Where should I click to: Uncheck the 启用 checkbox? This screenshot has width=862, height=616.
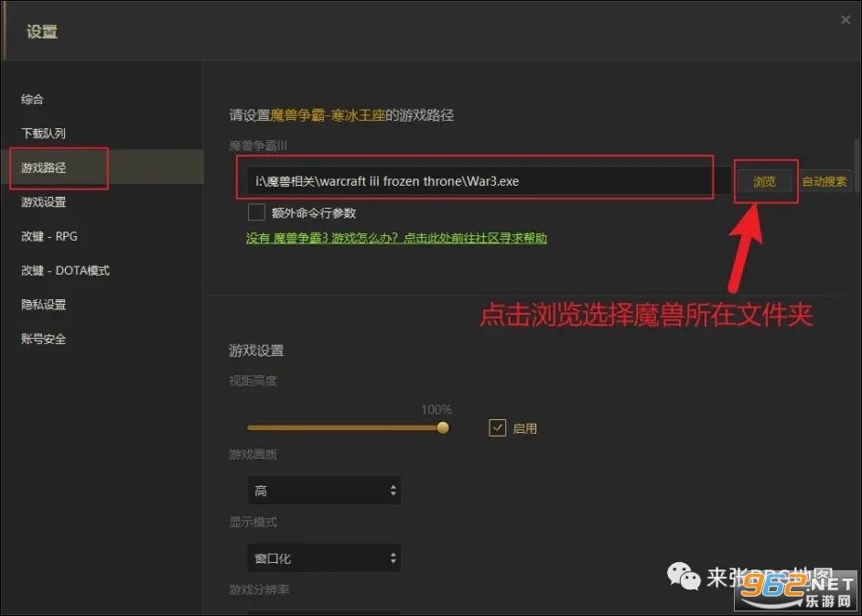(x=497, y=427)
